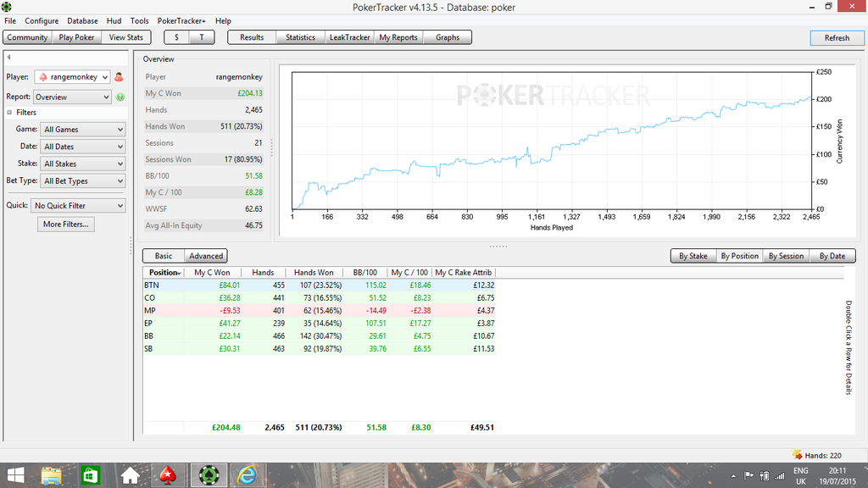Click the network signal tray icon

[x=780, y=476]
